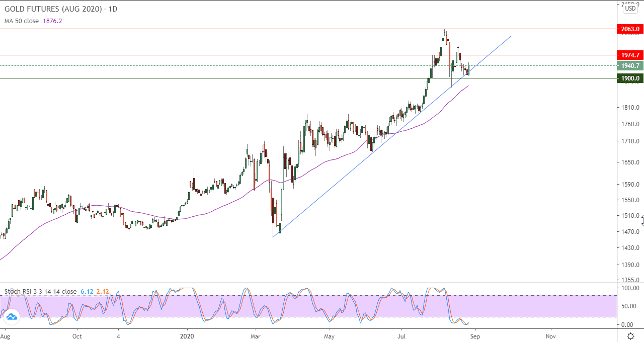Click the blue cloud logo badge
644x342 pixels.
pos(11,316)
